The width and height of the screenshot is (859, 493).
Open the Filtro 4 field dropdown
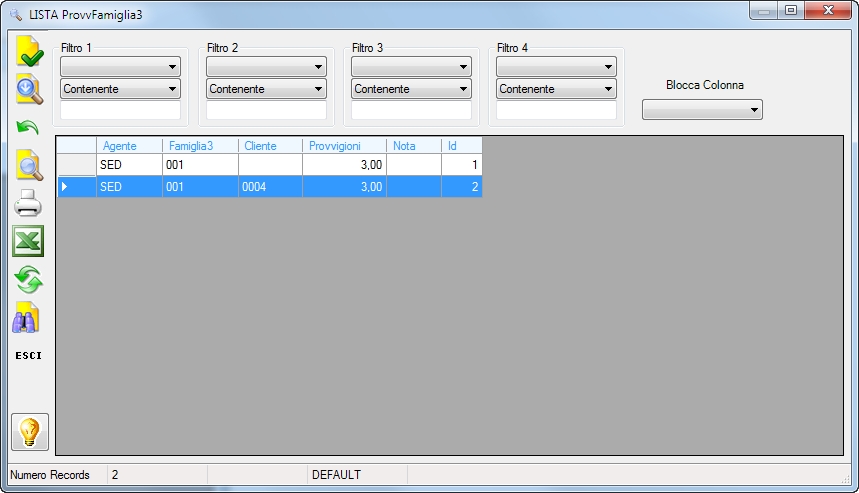click(x=556, y=67)
